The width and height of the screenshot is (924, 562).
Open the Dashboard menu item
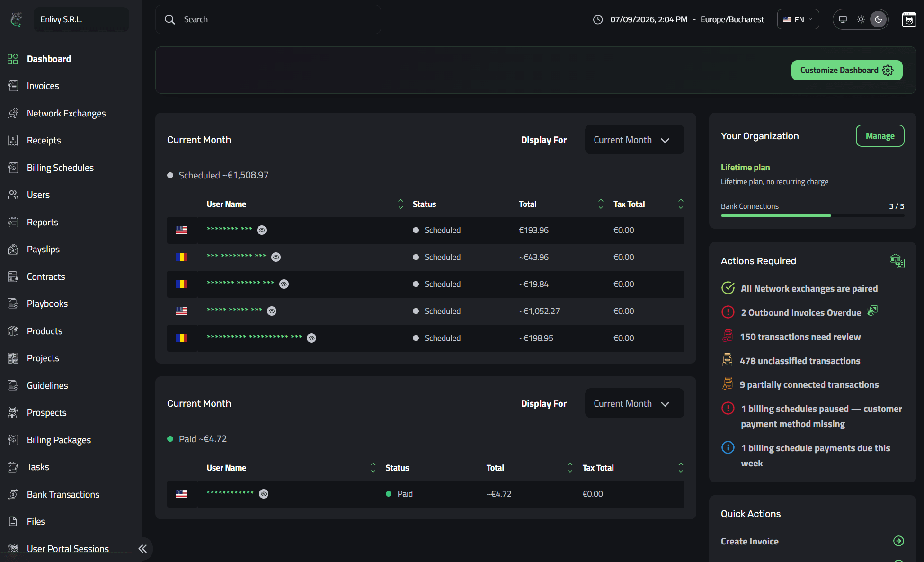pyautogui.click(x=49, y=59)
